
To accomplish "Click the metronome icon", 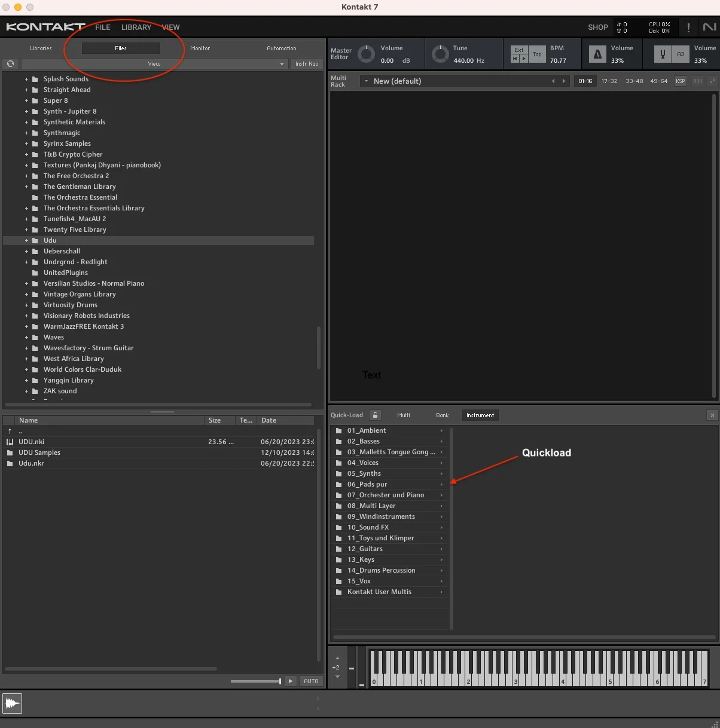I will pyautogui.click(x=597, y=54).
